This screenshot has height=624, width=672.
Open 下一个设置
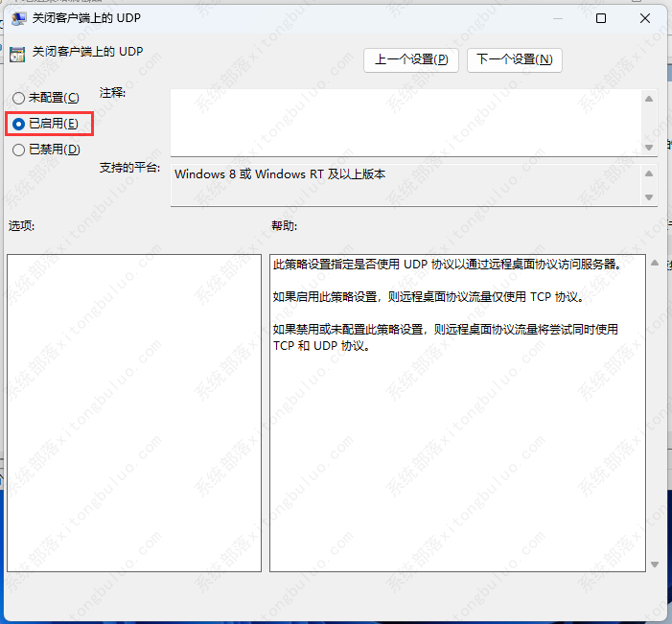click(514, 59)
